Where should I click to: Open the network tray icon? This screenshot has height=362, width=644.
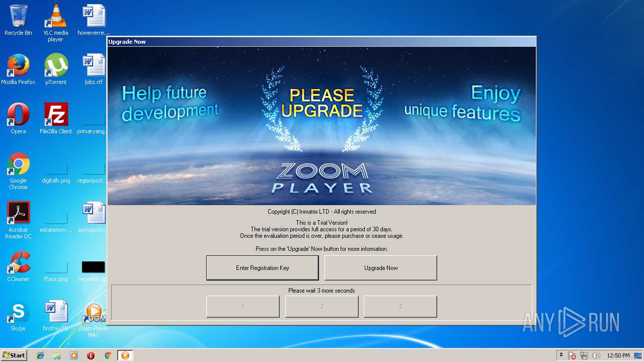(x=584, y=355)
